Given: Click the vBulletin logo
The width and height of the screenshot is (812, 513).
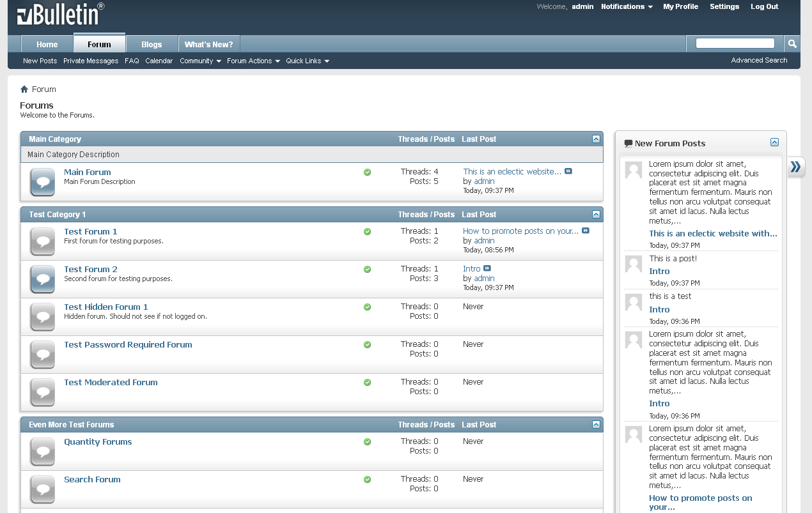Looking at the screenshot, I should 60,15.
